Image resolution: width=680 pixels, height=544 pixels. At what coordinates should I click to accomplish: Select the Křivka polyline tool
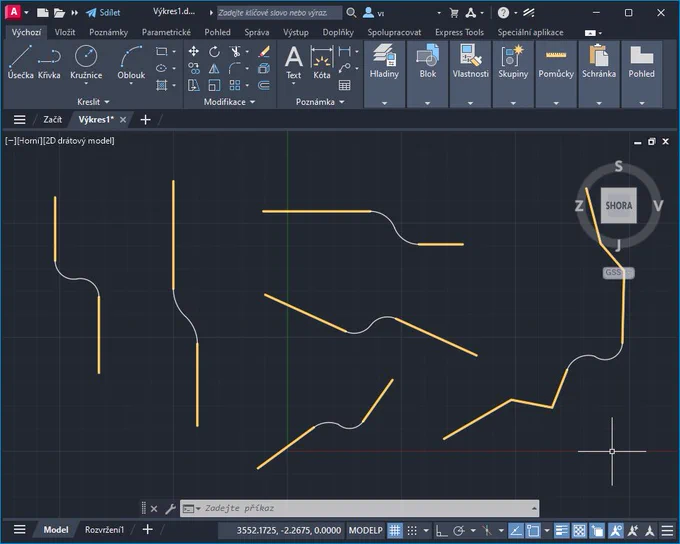(x=49, y=62)
